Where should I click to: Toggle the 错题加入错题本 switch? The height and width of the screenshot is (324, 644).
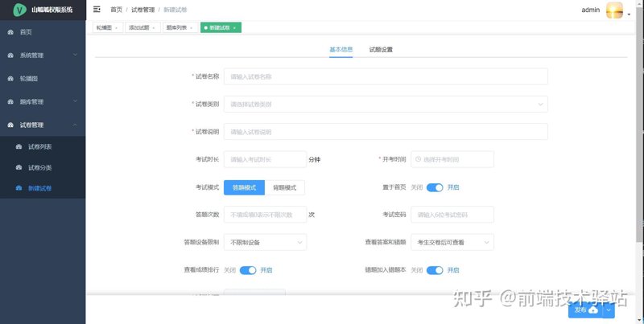tap(435, 270)
